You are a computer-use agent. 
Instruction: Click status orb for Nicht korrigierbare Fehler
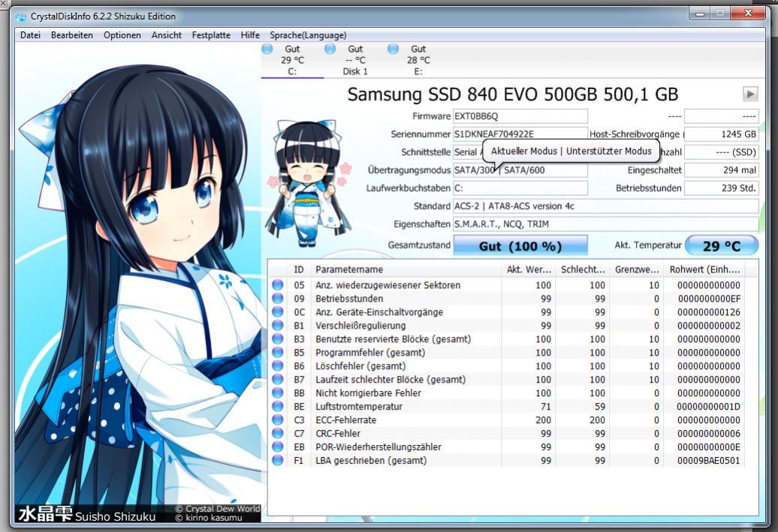[277, 392]
